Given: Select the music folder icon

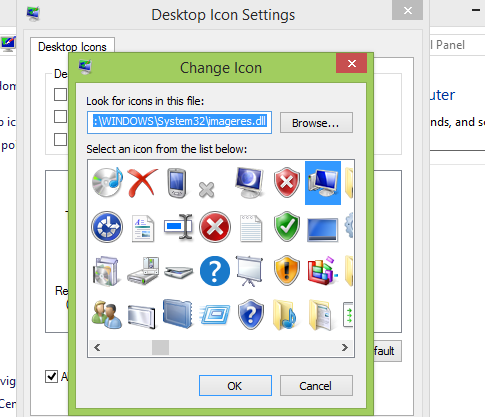Looking at the screenshot, I should [x=286, y=315].
